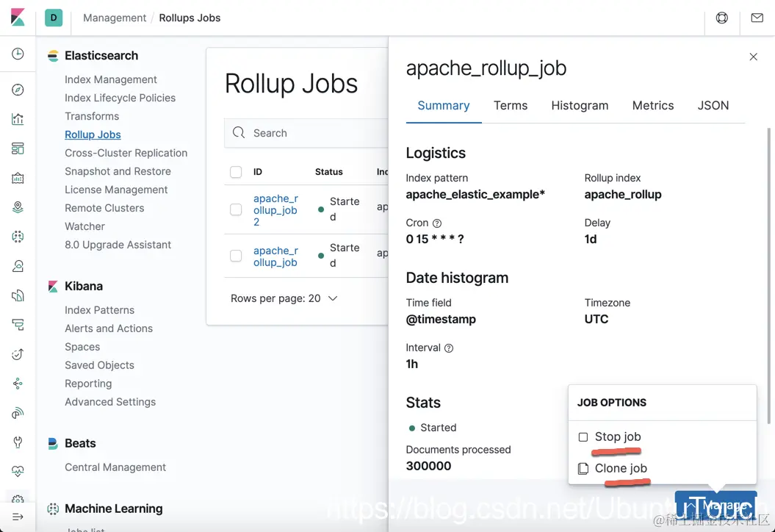Click the Interval help question-mark icon
The width and height of the screenshot is (775, 532).
coord(449,348)
